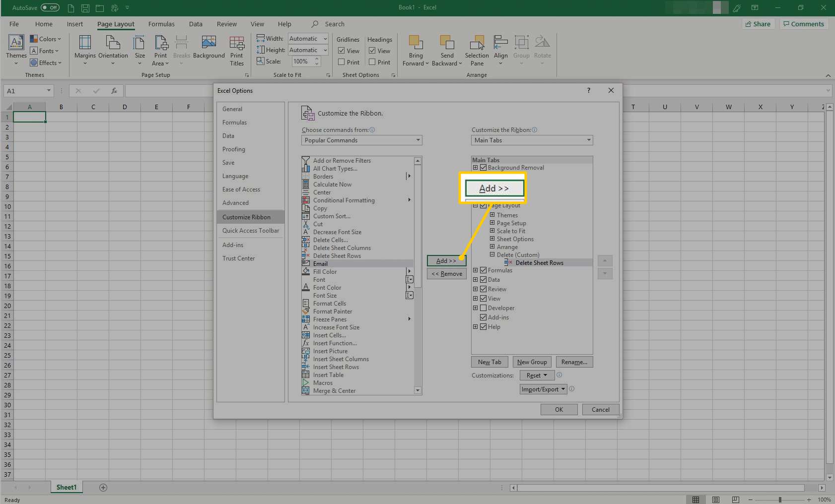Click the Align objects icon
This screenshot has width=835, height=504.
click(500, 43)
